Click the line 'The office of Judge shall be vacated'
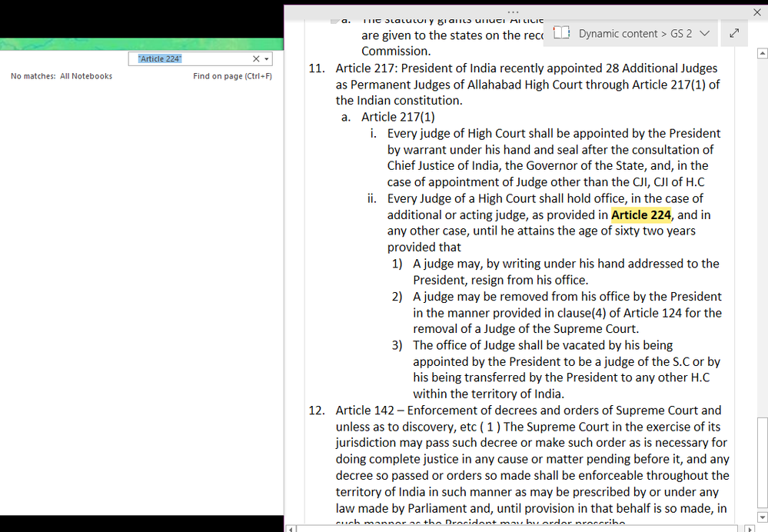 pos(543,345)
